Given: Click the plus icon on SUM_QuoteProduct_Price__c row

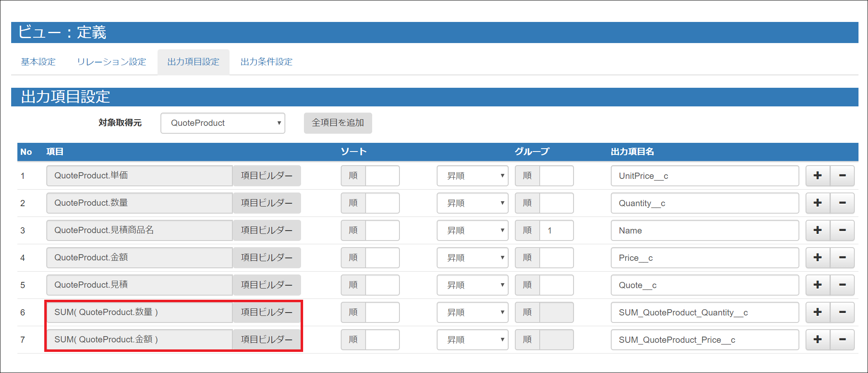Looking at the screenshot, I should coord(818,339).
